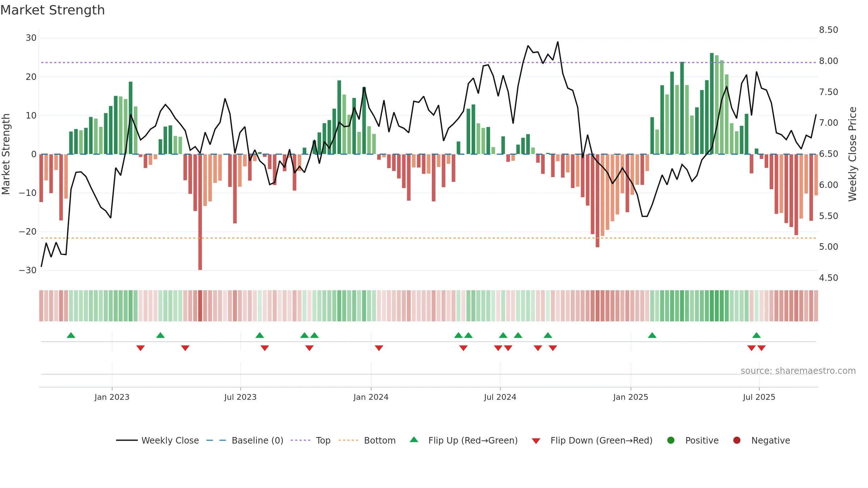868x488 pixels.
Task: Click the Jul 2025 axis label
Action: 759,397
